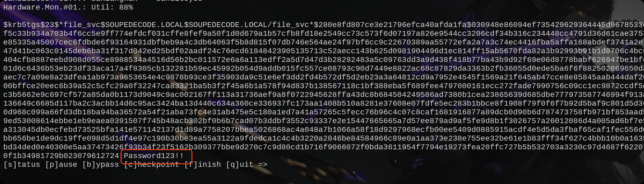Click the Util: 88% reading
Screen dimensions: 644x184
point(112,7)
